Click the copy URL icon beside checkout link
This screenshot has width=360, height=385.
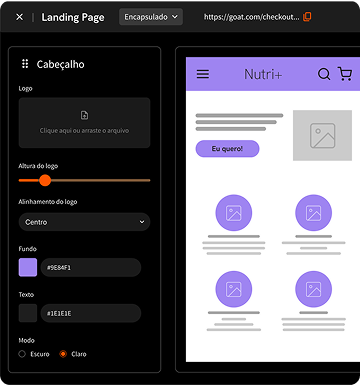pos(307,17)
